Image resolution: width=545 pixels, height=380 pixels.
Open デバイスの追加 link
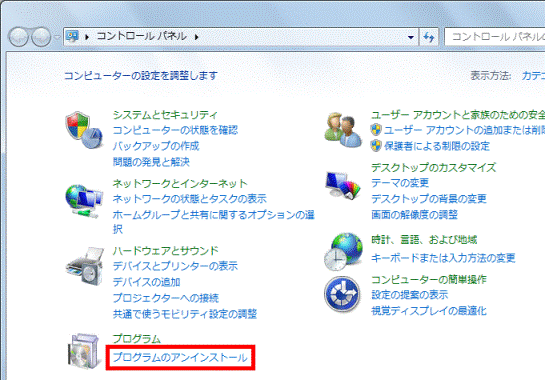click(146, 282)
